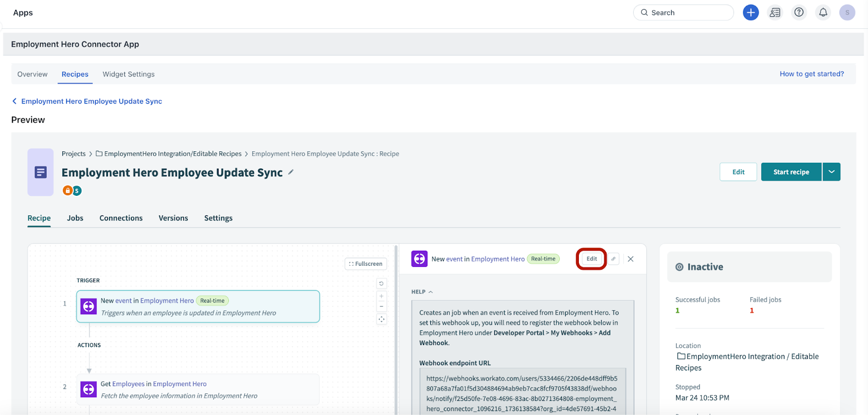Image resolution: width=868 pixels, height=415 pixels.
Task: Open the user avatar menu
Action: (x=847, y=12)
